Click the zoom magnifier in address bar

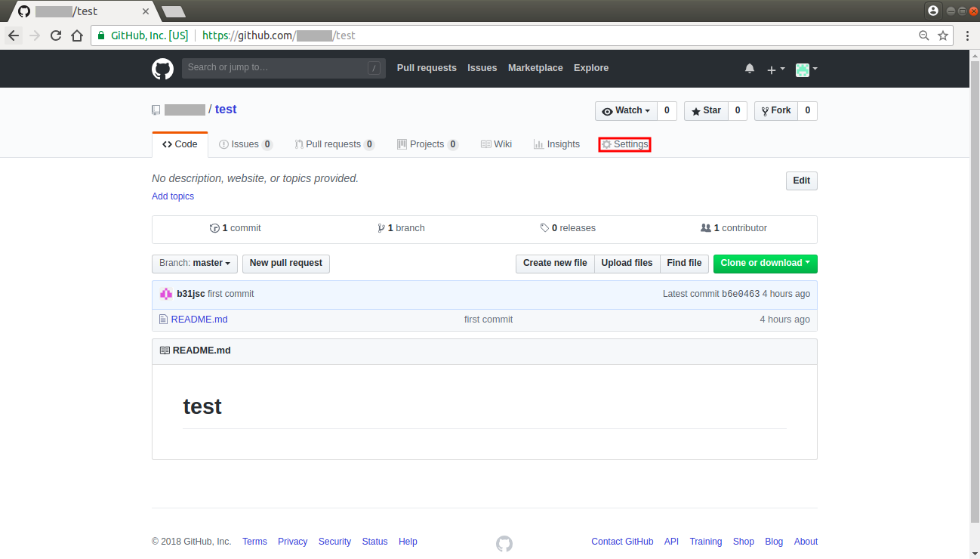[924, 36]
